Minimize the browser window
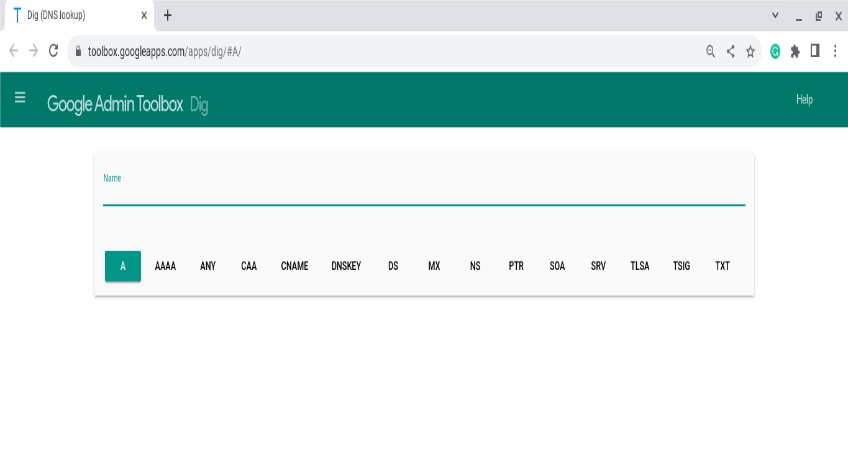This screenshot has height=460, width=848. tap(799, 17)
